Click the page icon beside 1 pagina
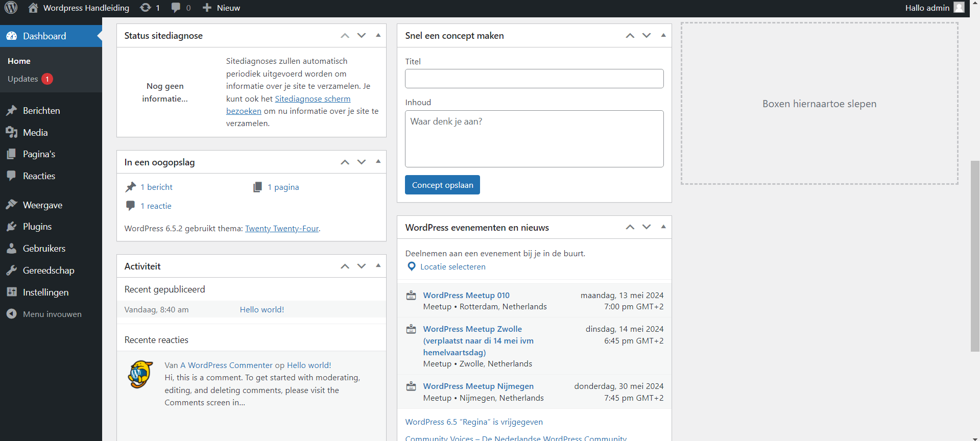980x441 pixels. [258, 187]
